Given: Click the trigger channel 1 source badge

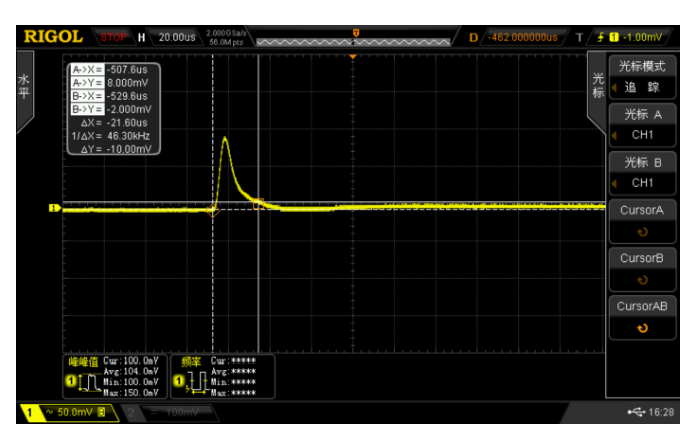Looking at the screenshot, I should click(614, 38).
